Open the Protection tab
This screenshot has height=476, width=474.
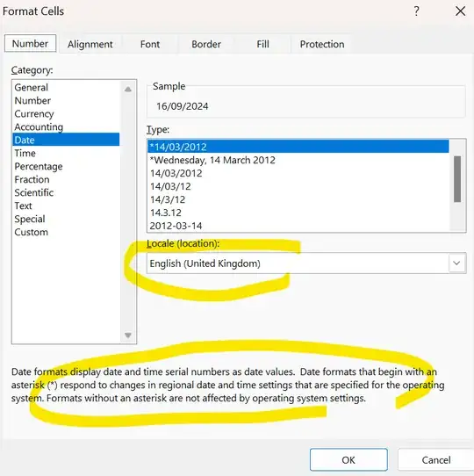pyautogui.click(x=322, y=44)
